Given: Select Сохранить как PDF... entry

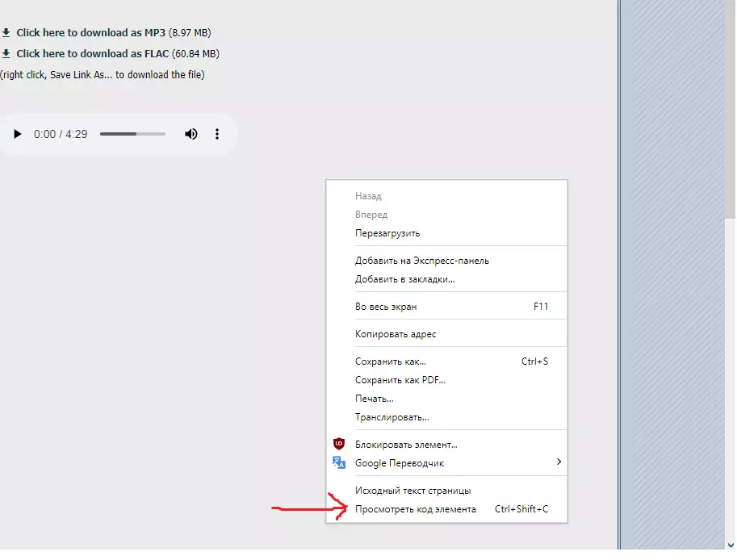Looking at the screenshot, I should click(446, 380).
